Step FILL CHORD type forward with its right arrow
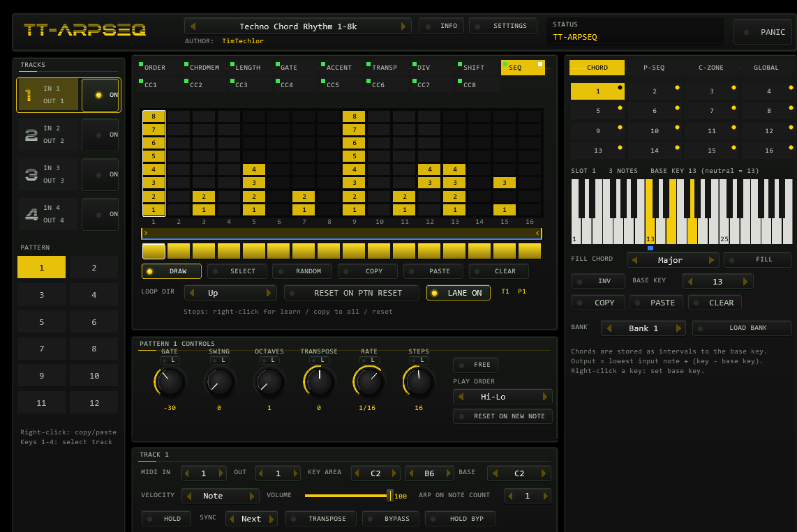Viewport: 797px width, 532px height. 712,260
